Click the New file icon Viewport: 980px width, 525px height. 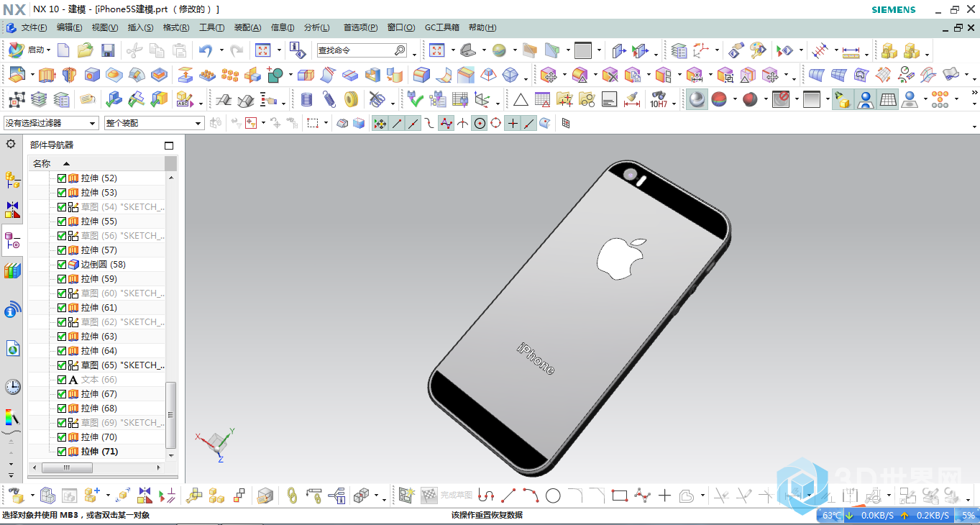coord(63,50)
